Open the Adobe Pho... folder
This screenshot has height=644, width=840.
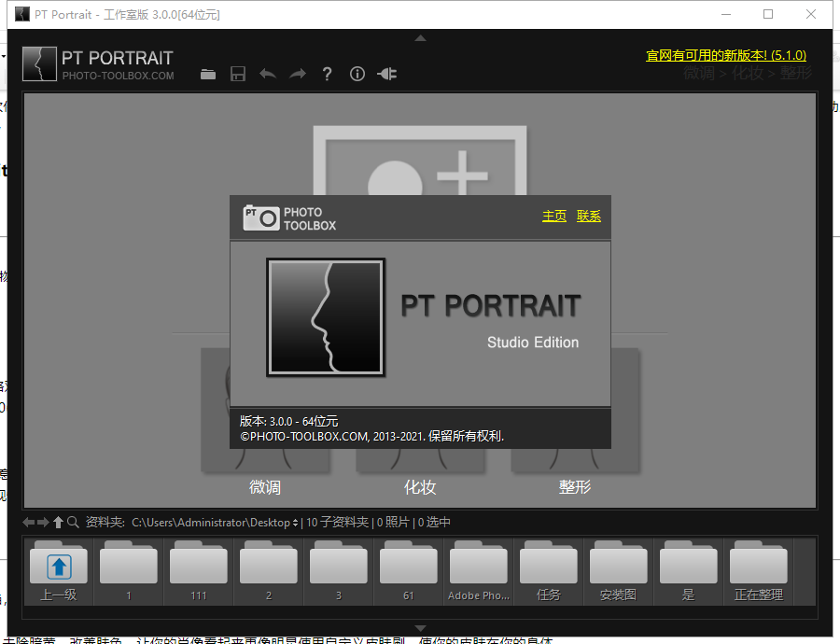(x=479, y=572)
